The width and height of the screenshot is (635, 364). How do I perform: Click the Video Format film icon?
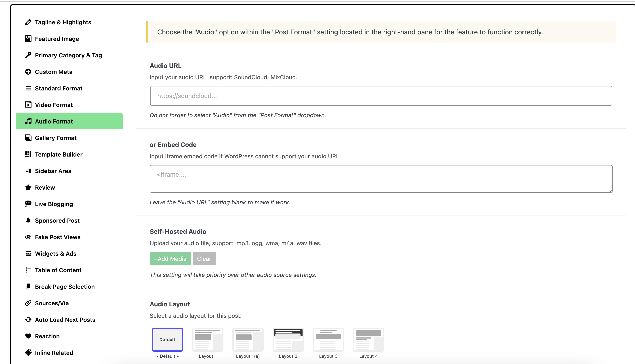[28, 105]
